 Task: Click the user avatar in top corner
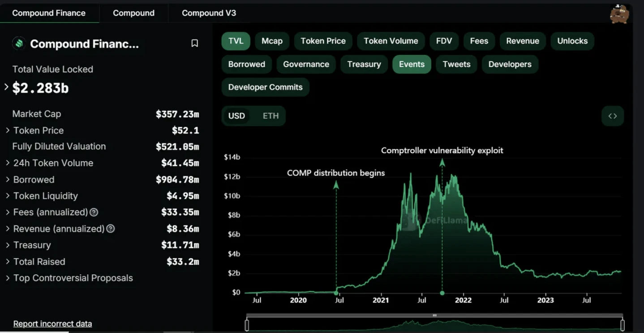[x=619, y=13]
